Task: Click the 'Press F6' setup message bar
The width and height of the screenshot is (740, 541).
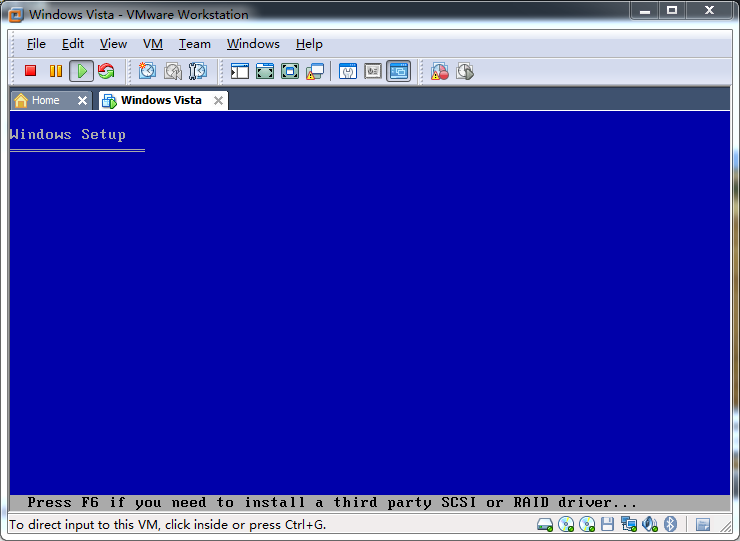Action: (x=370, y=503)
